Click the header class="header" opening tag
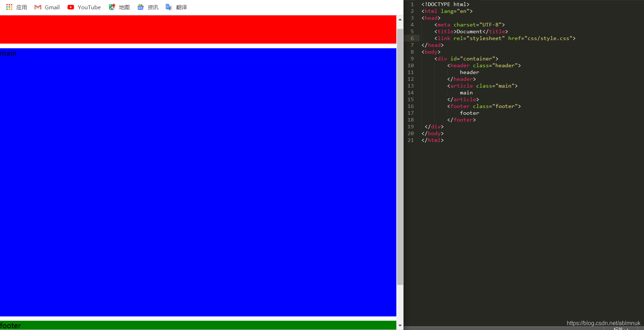 pyautogui.click(x=484, y=65)
